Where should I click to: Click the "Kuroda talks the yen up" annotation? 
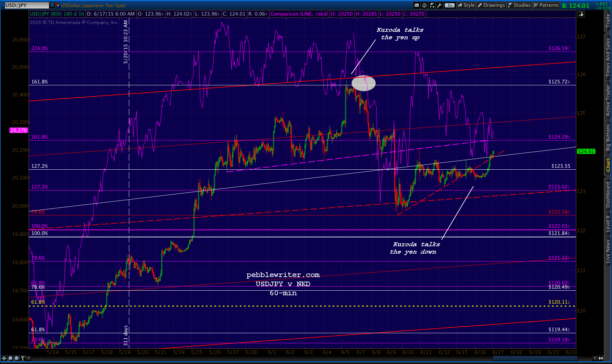(400, 34)
